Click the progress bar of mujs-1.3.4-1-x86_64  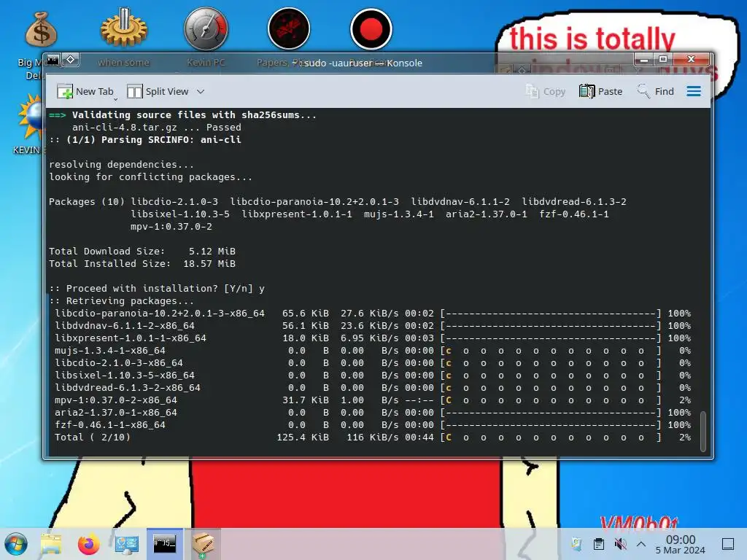[x=551, y=351]
